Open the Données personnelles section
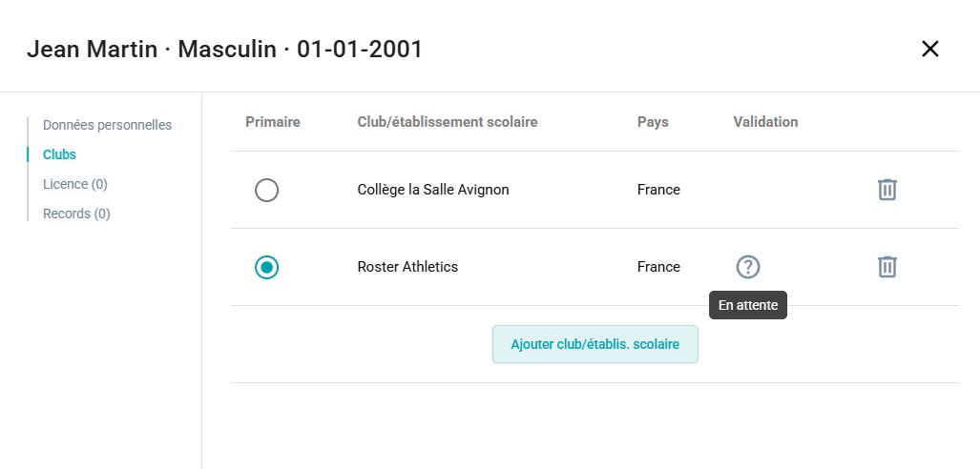 pyautogui.click(x=108, y=125)
